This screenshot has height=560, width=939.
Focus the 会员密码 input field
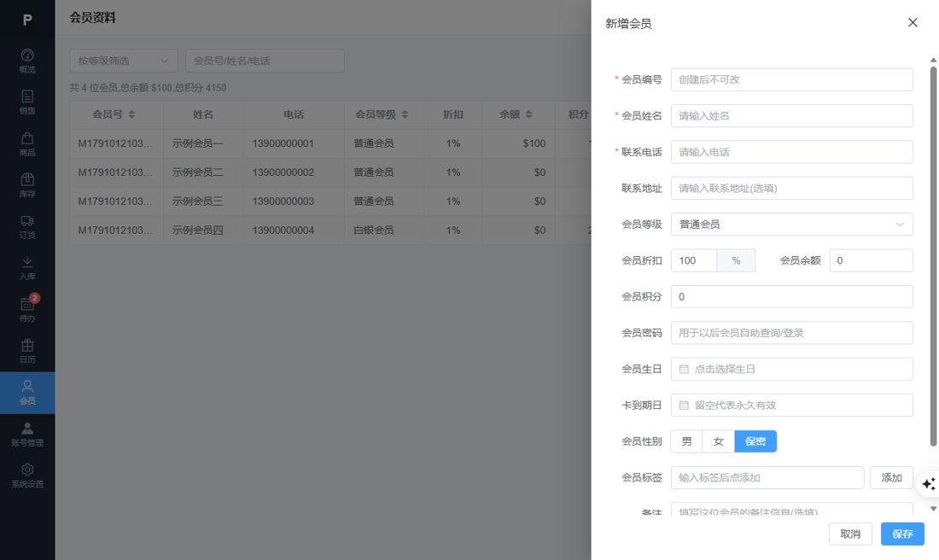click(x=791, y=333)
